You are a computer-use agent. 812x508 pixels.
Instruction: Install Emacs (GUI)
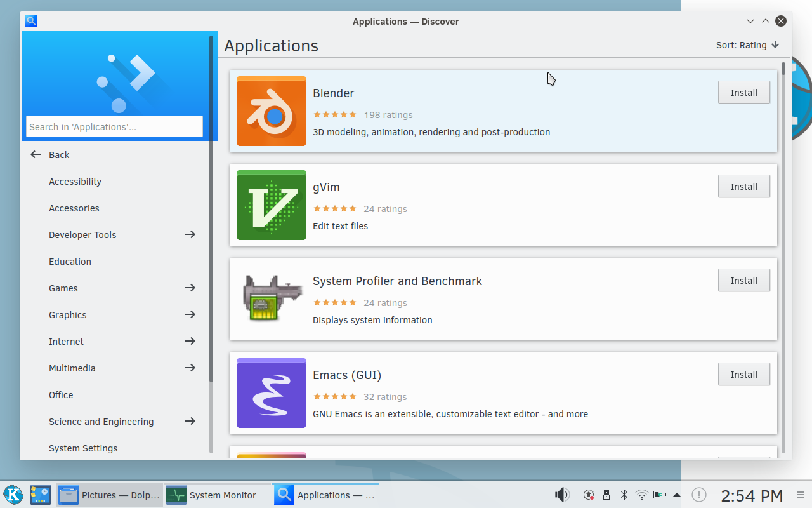click(x=743, y=375)
